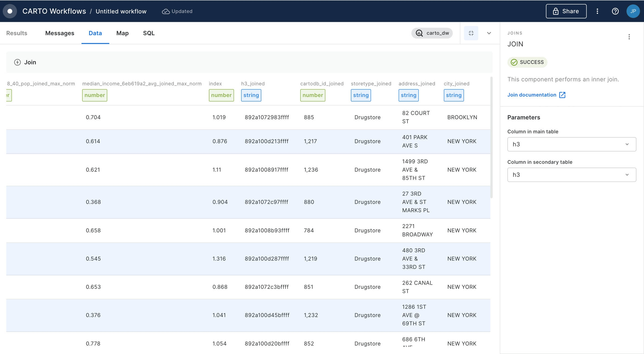Click the external link icon beside Join documentation

tap(562, 95)
